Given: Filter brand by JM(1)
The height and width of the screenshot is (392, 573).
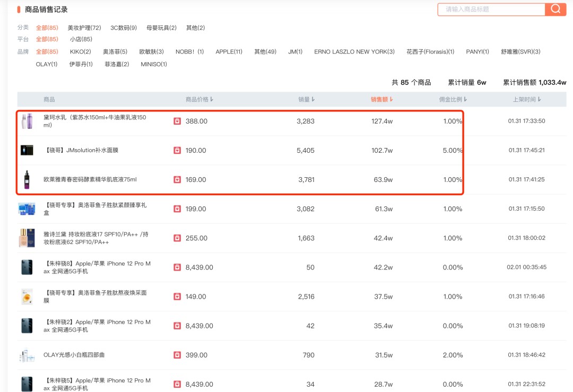Looking at the screenshot, I should [x=296, y=51].
